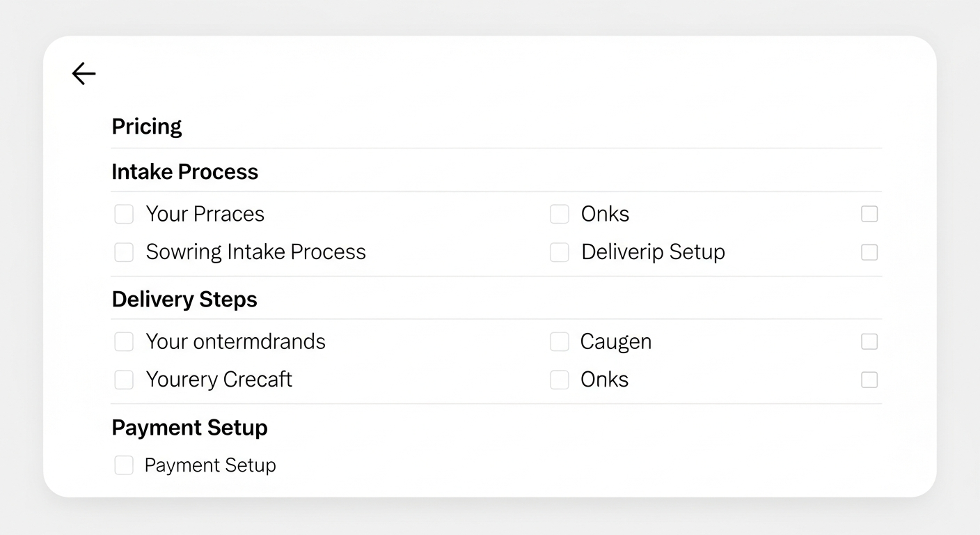Toggle the right-edge checkbox beside Onks
The height and width of the screenshot is (535, 980).
[x=869, y=214]
